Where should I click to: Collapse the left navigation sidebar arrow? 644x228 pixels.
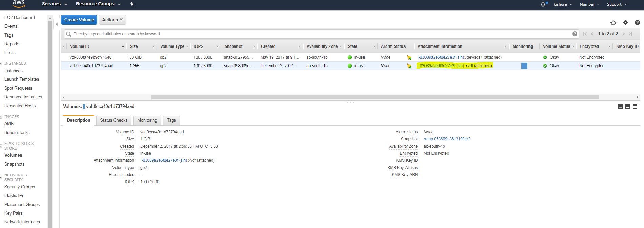coord(57,24)
